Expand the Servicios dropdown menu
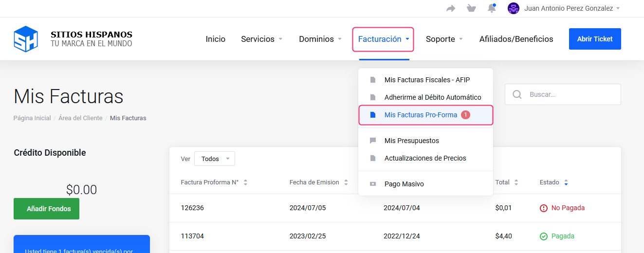 [262, 39]
